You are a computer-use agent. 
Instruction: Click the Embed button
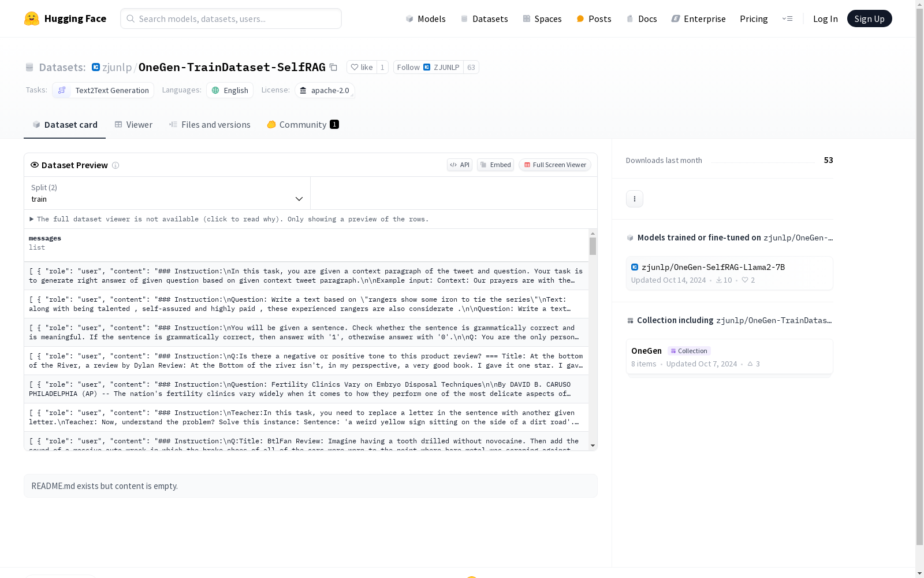(495, 165)
